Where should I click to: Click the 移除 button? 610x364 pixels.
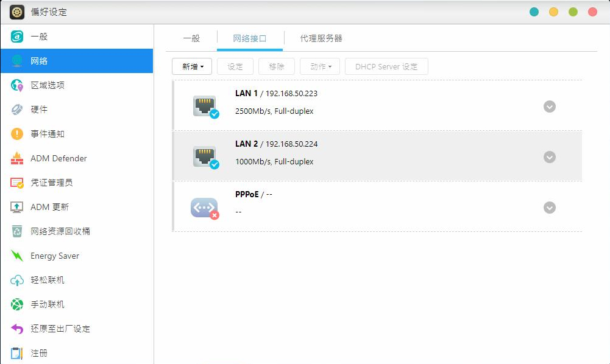pyautogui.click(x=276, y=67)
